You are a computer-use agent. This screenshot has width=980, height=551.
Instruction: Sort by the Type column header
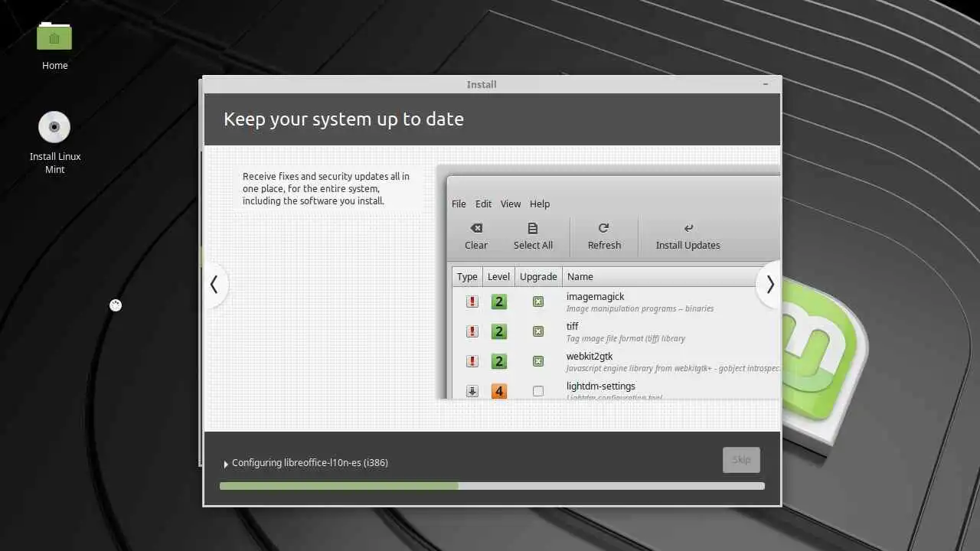click(467, 276)
